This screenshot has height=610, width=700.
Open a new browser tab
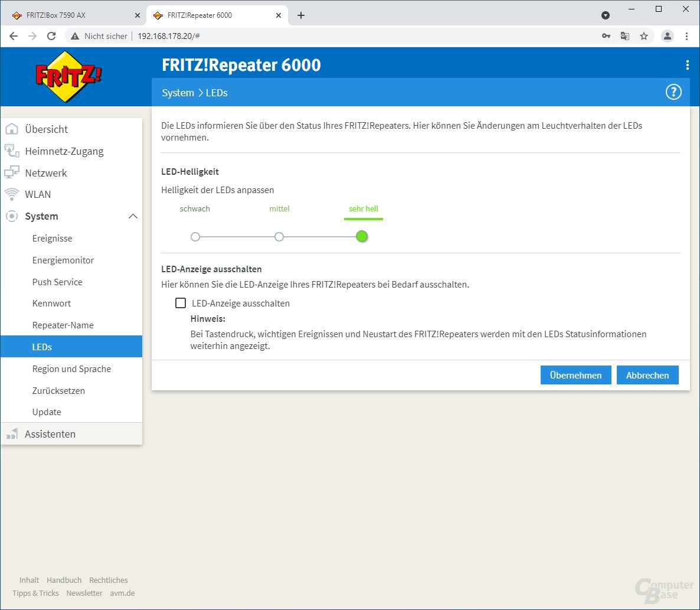coord(301,15)
